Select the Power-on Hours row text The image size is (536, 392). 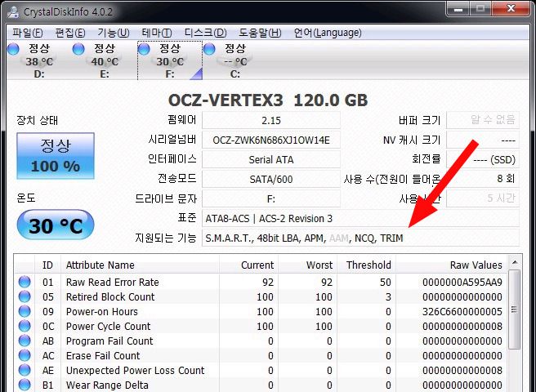click(102, 312)
